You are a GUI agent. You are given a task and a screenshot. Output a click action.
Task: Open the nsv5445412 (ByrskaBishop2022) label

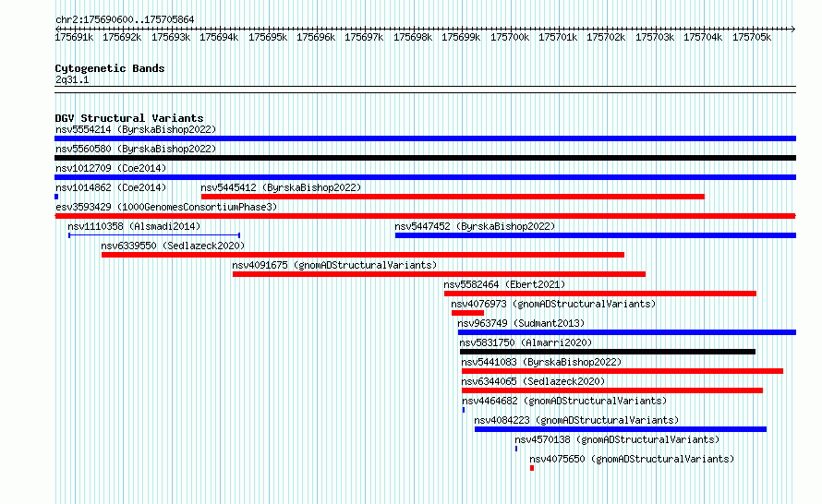click(281, 187)
